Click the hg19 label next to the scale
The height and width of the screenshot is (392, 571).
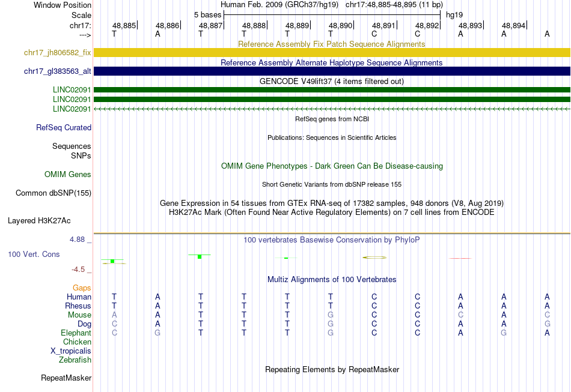(x=454, y=15)
